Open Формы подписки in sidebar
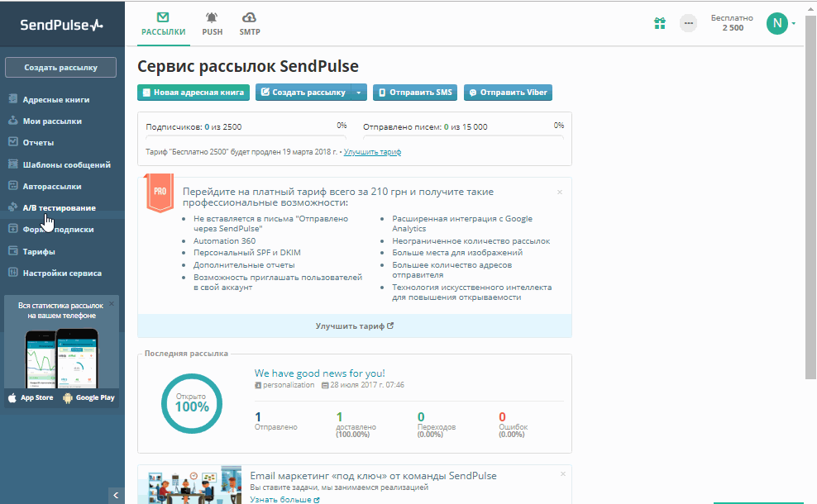The image size is (817, 504). (x=59, y=229)
